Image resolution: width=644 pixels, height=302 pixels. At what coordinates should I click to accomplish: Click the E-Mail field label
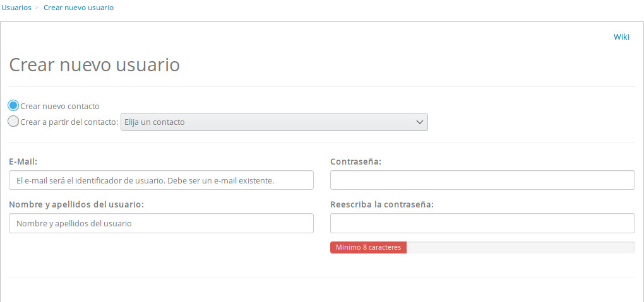[23, 162]
